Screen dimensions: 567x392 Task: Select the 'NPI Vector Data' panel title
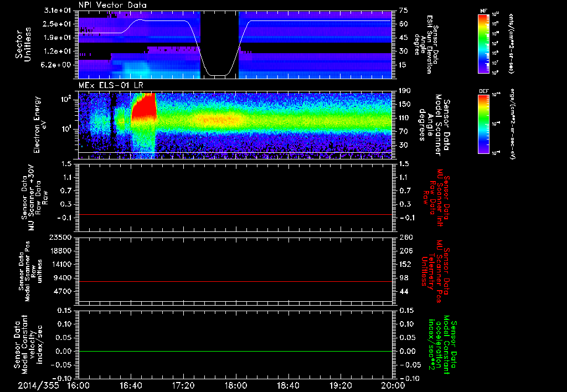coord(113,5)
